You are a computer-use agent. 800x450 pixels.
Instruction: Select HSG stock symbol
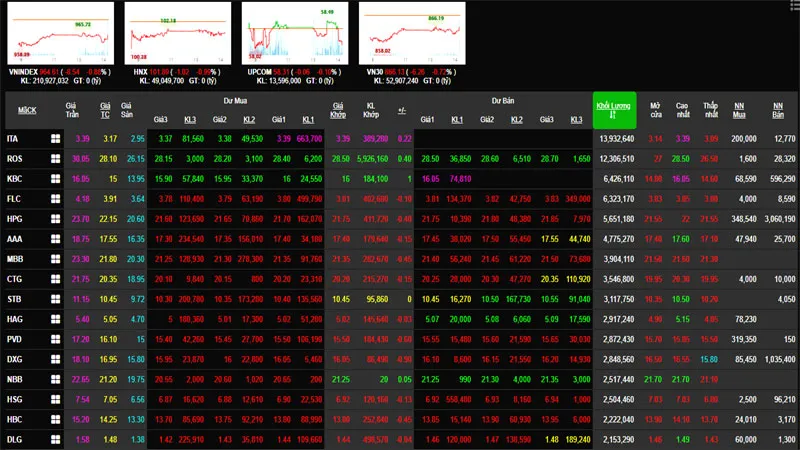(14, 399)
